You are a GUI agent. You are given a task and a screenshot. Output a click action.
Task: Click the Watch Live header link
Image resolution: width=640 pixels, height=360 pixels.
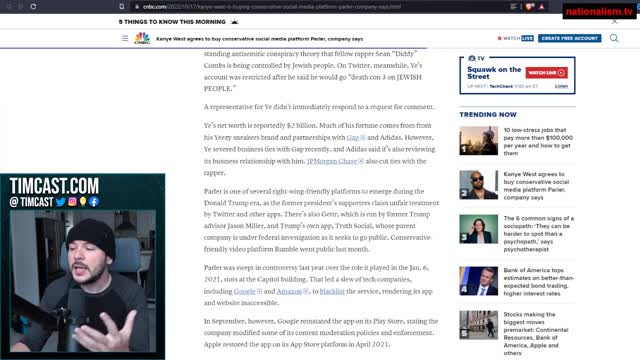click(516, 38)
